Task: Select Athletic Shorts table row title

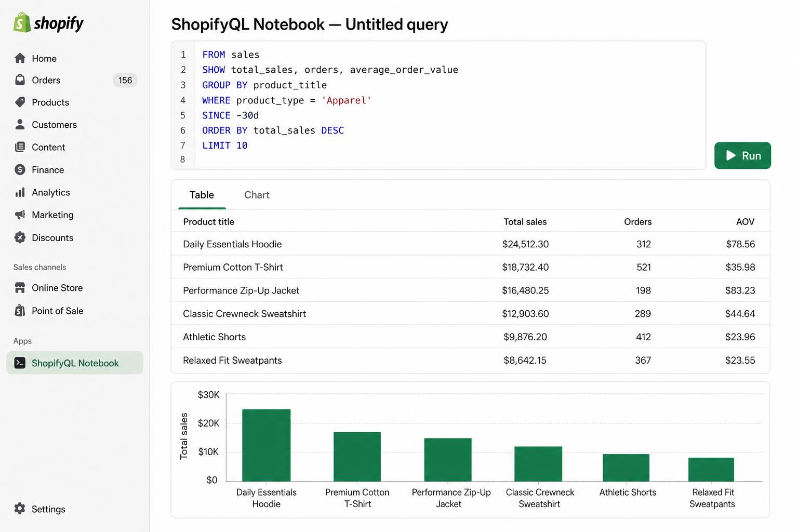Action: (214, 337)
